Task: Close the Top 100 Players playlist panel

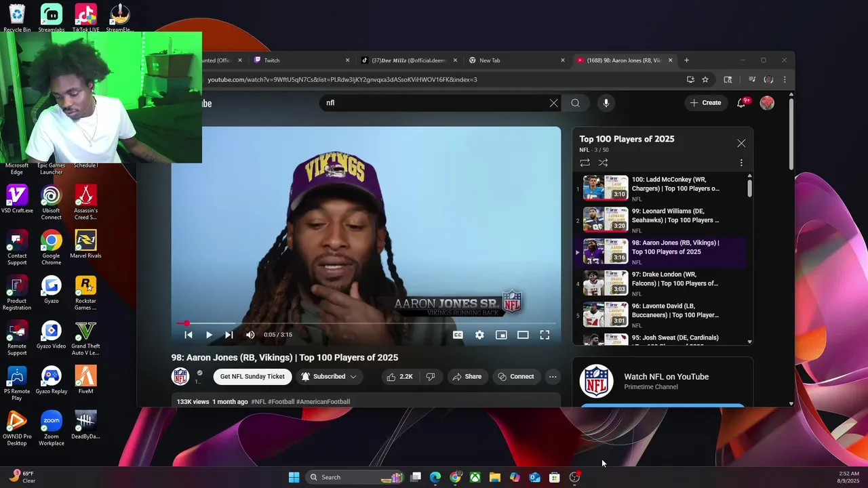Action: (741, 144)
